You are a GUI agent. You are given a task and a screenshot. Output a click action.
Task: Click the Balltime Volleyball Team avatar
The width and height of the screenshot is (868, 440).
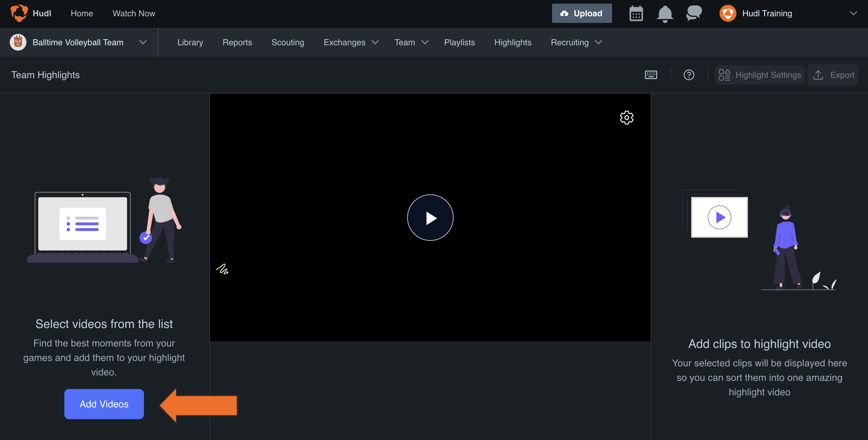[18, 43]
